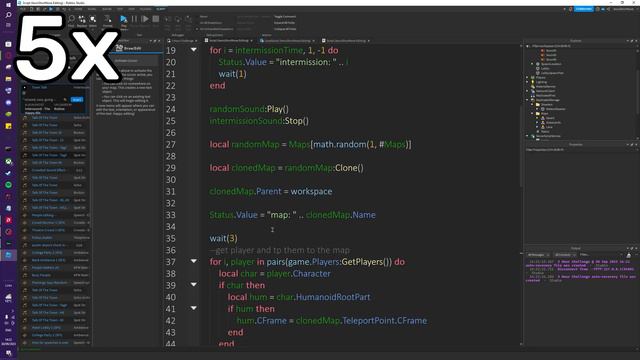Collapse the for loop at line 19
This screenshot has width=640, height=360.
click(x=193, y=50)
